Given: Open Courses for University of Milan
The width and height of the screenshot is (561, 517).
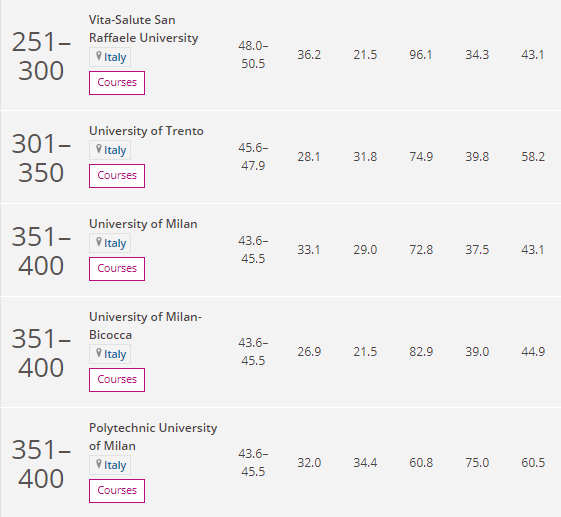Looking at the screenshot, I should click(117, 269).
